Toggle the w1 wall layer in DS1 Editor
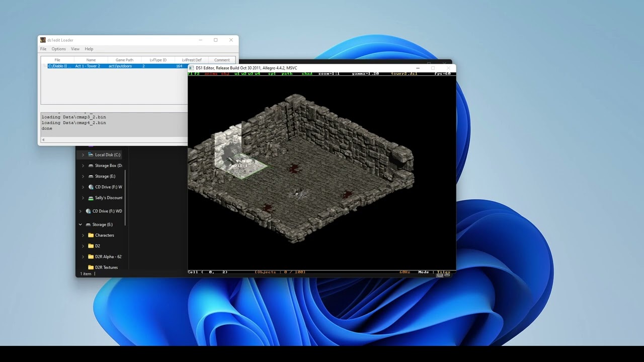The height and width of the screenshot is (362, 644). pos(237,74)
